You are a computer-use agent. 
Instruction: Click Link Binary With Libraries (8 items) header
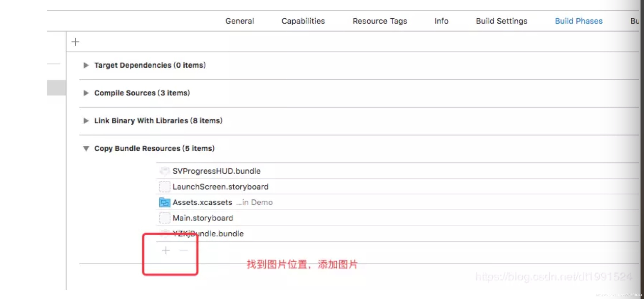[158, 121]
